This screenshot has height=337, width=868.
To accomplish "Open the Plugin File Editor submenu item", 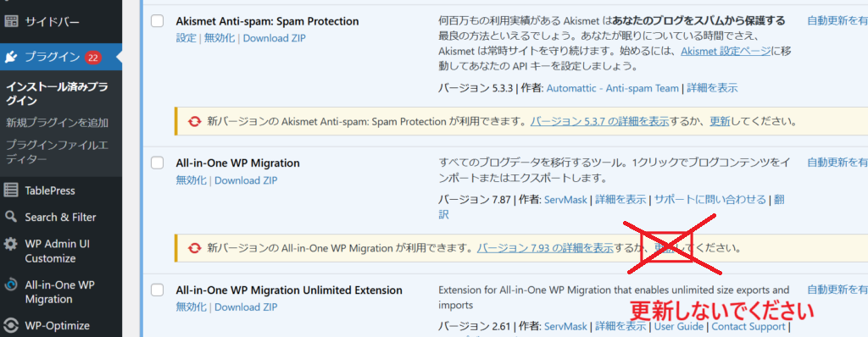I will pyautogui.click(x=57, y=152).
